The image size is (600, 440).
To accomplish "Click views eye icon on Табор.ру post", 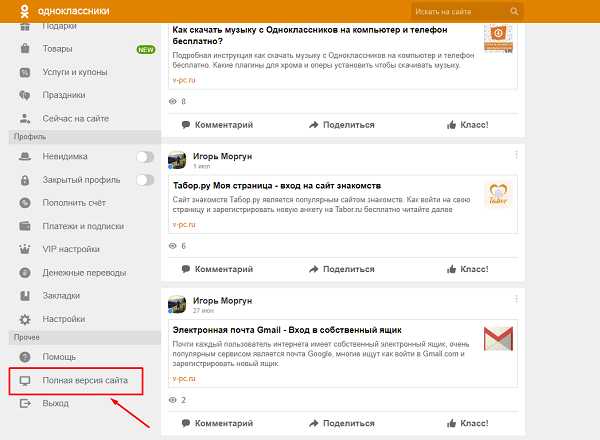I will coord(173,246).
